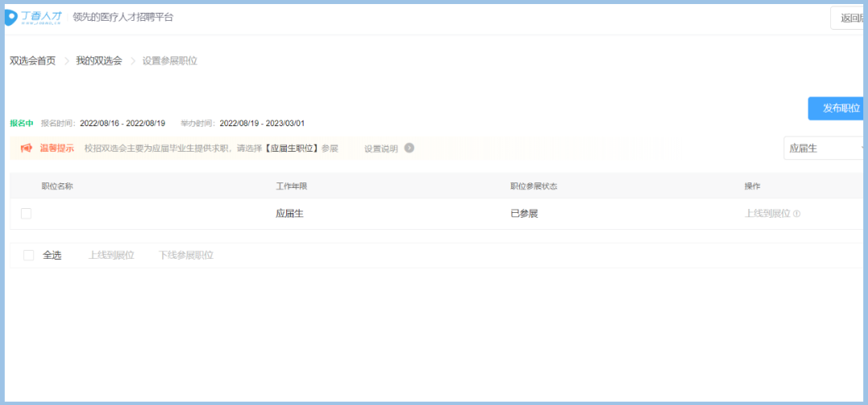Click the 返回 button at top right

[x=848, y=18]
